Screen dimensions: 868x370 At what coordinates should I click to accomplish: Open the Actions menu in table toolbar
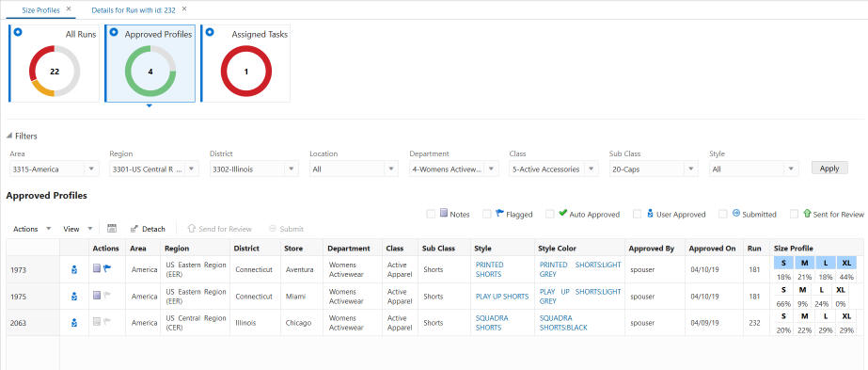[32, 229]
